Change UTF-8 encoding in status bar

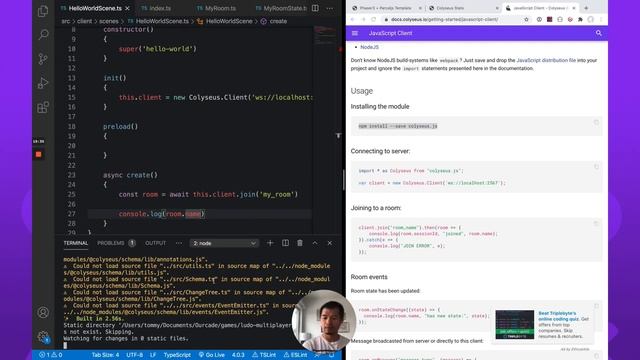[x=134, y=355]
